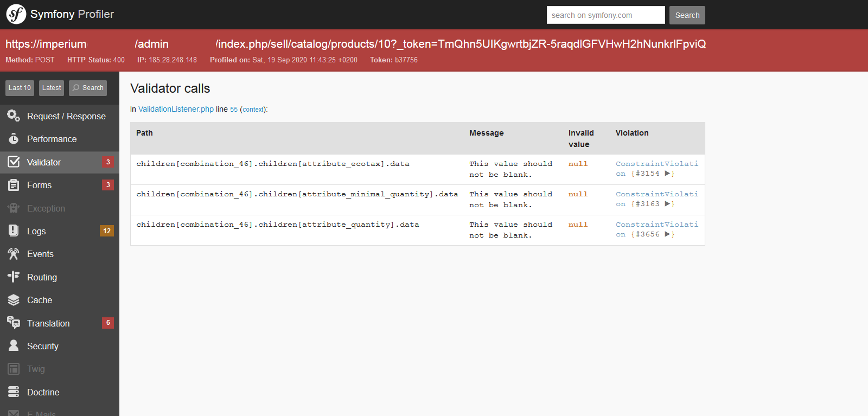Open the Performance menu item
Image resolution: width=868 pixels, height=416 pixels.
(60, 139)
